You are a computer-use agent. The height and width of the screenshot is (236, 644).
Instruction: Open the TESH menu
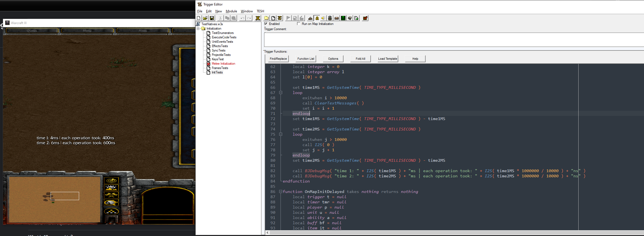(260, 11)
